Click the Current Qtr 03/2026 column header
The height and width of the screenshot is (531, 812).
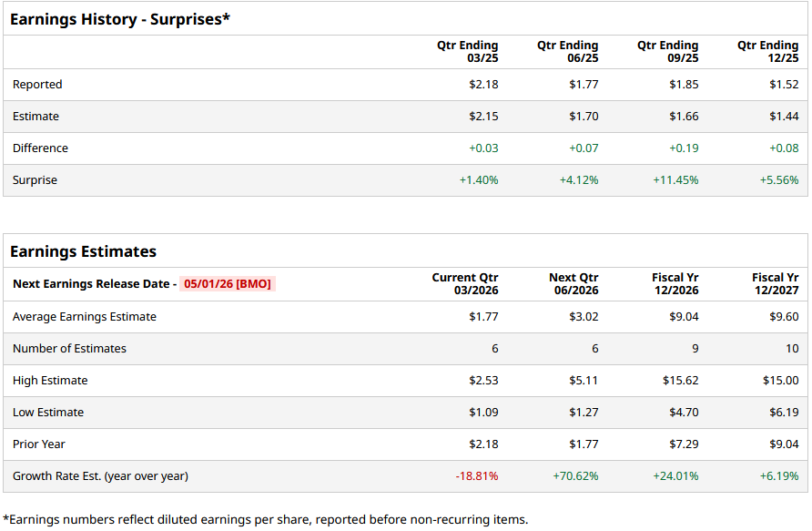tap(464, 284)
